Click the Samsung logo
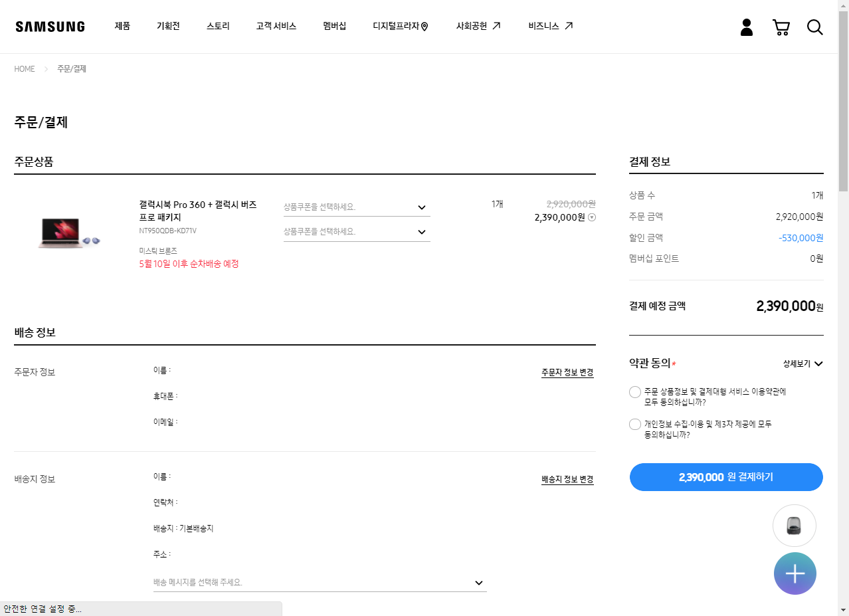Screen dimensions: 849x616 50,27
